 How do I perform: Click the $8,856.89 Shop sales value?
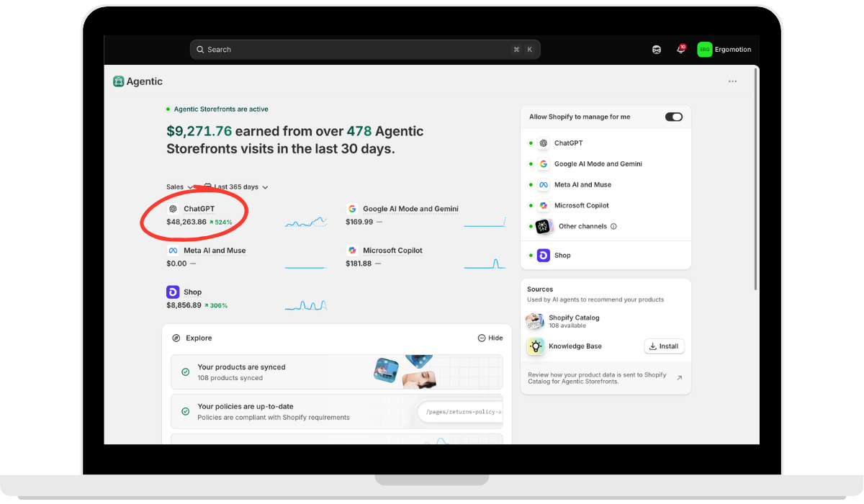point(184,305)
